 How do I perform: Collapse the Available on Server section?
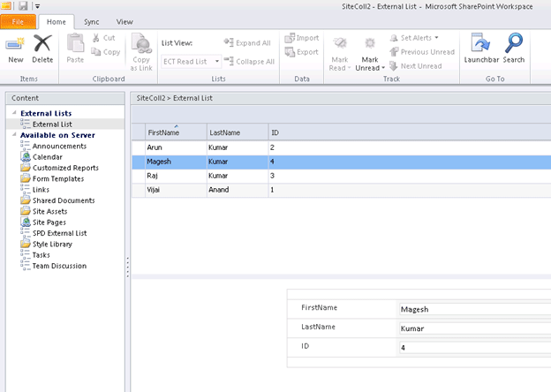(x=14, y=134)
